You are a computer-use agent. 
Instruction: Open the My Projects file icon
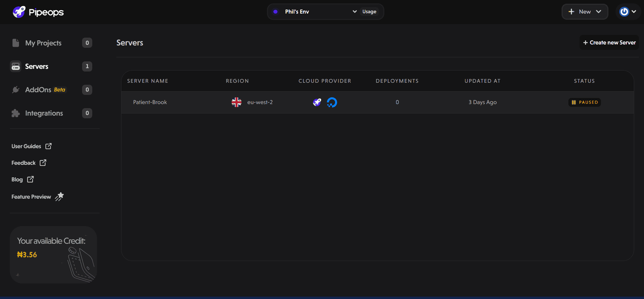pyautogui.click(x=16, y=43)
